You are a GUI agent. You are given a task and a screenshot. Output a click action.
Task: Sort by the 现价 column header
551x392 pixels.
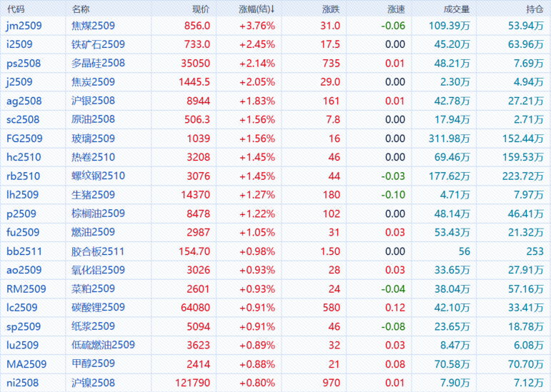(201, 9)
